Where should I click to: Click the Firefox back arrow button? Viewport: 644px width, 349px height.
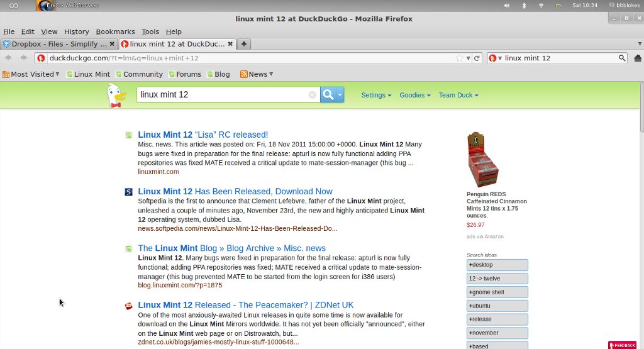[8, 58]
